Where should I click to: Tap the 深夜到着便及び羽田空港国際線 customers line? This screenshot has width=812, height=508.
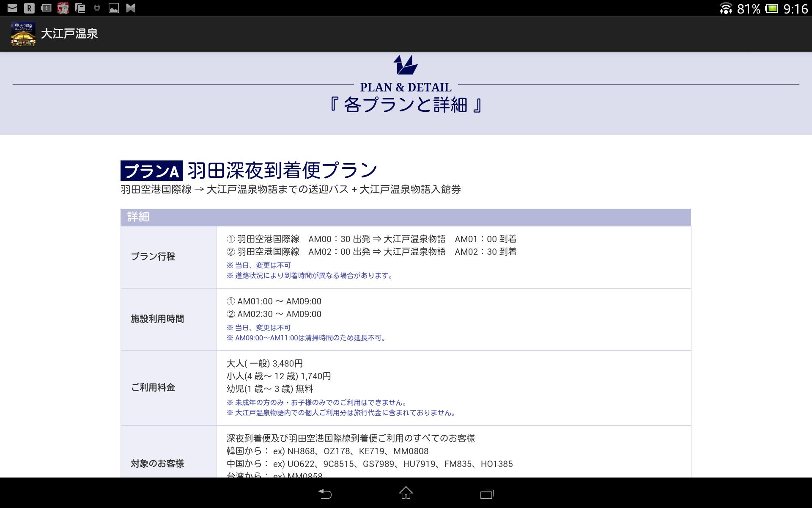pyautogui.click(x=351, y=438)
